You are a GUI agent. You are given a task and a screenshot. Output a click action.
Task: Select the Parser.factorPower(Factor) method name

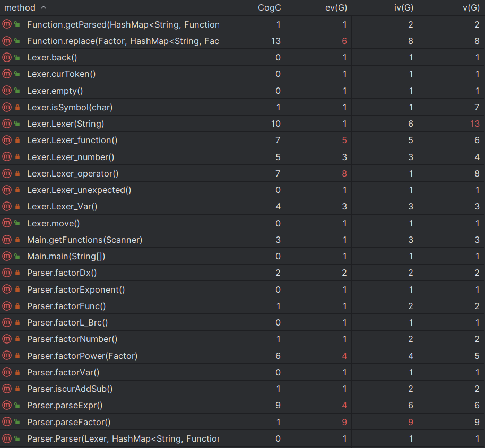pos(82,356)
